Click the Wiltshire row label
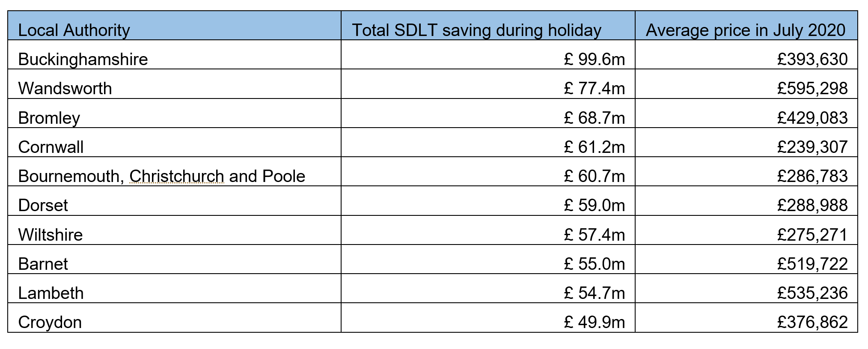 click(51, 235)
